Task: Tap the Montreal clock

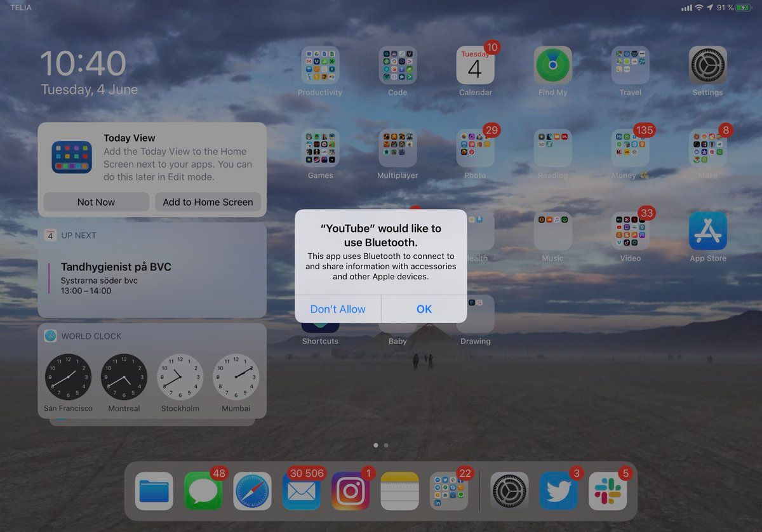Action: 124,377
